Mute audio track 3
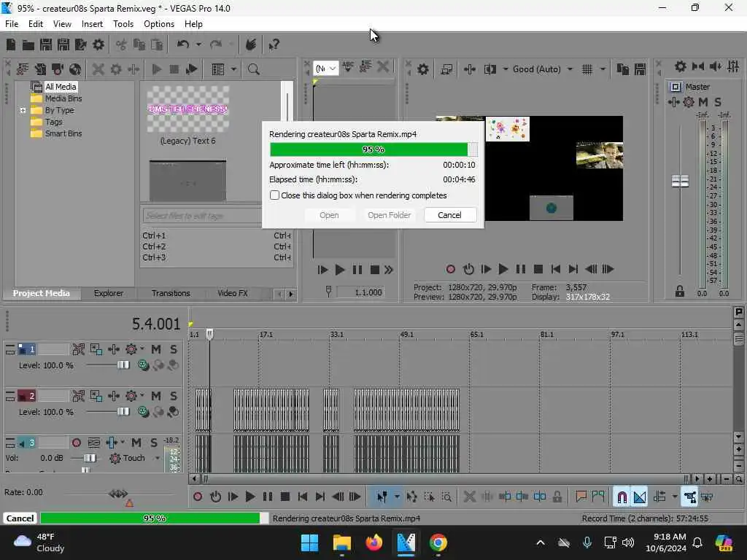 click(136, 443)
